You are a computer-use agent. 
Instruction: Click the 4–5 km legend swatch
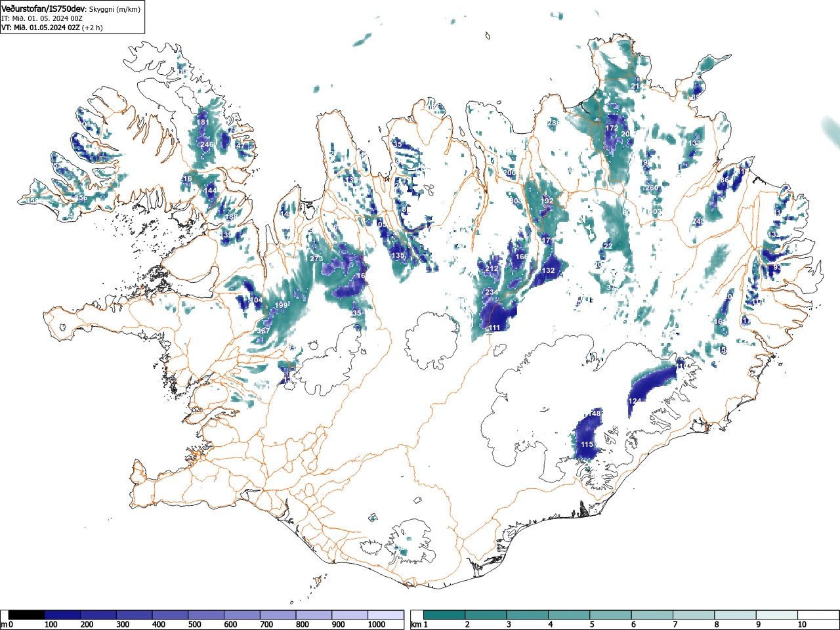pyautogui.click(x=569, y=615)
